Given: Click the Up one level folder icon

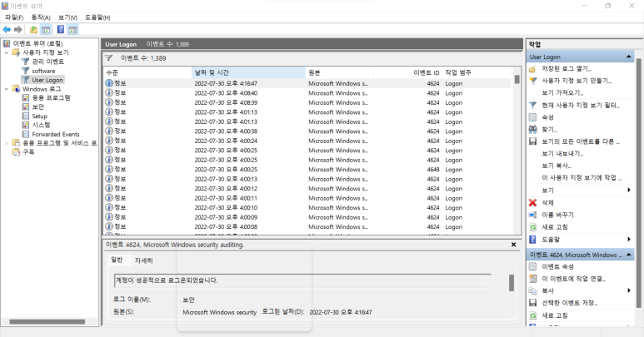Looking at the screenshot, I should click(33, 29).
